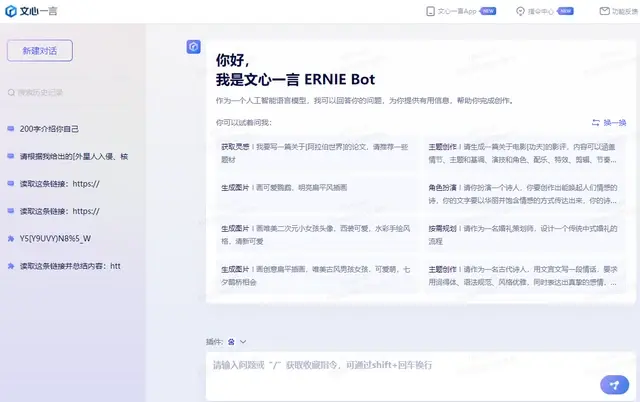This screenshot has width=640, height=402.
Task: Select 生成图片 七夕鹊桥相会 prompt card
Action: [318, 276]
